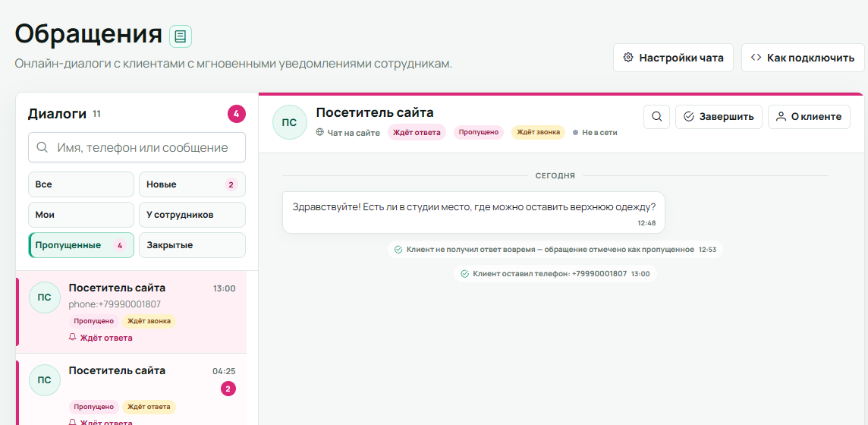Click the globe icon by Чат на сайте
The height and width of the screenshot is (425, 868).
pyautogui.click(x=319, y=132)
